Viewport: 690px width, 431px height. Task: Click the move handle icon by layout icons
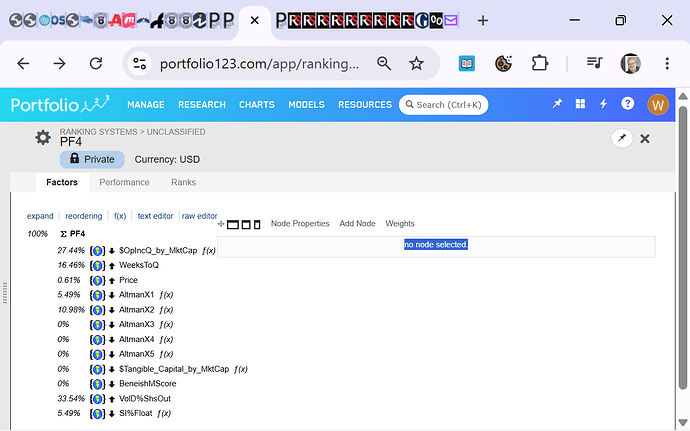(x=221, y=224)
